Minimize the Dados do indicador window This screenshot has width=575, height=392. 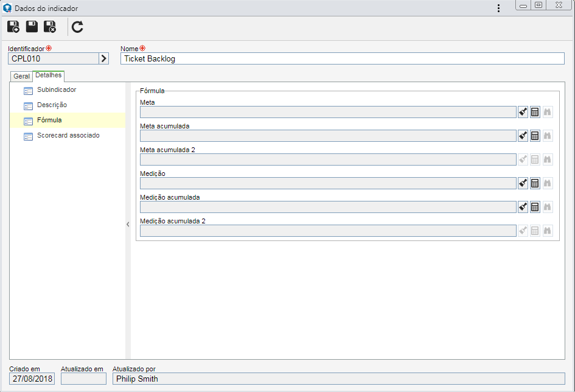point(523,5)
